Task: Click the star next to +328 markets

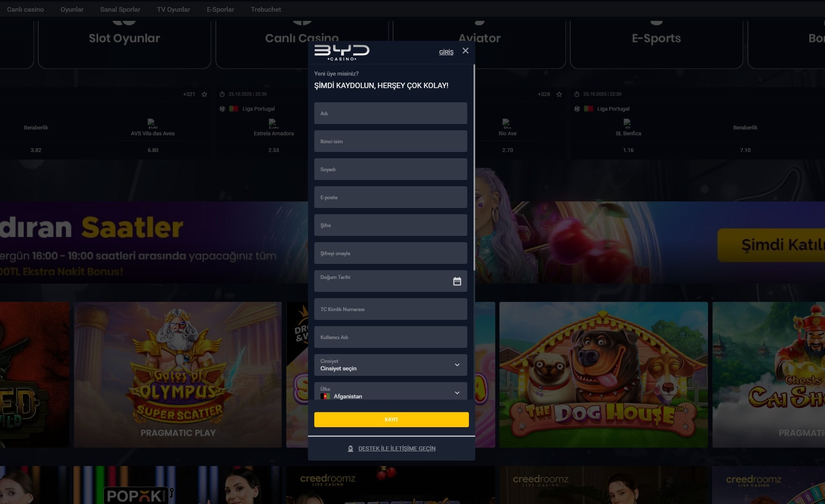Action: coord(559,94)
